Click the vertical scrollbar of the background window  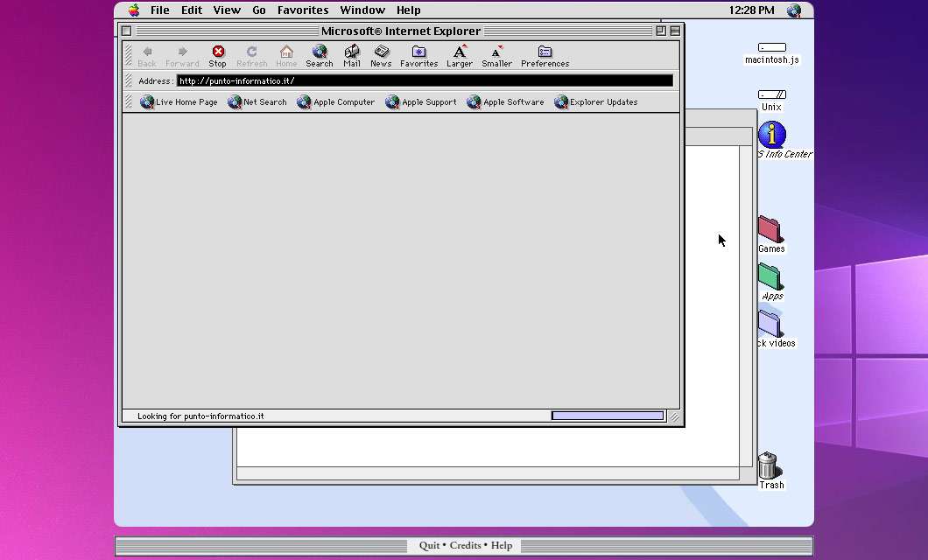pos(746,305)
